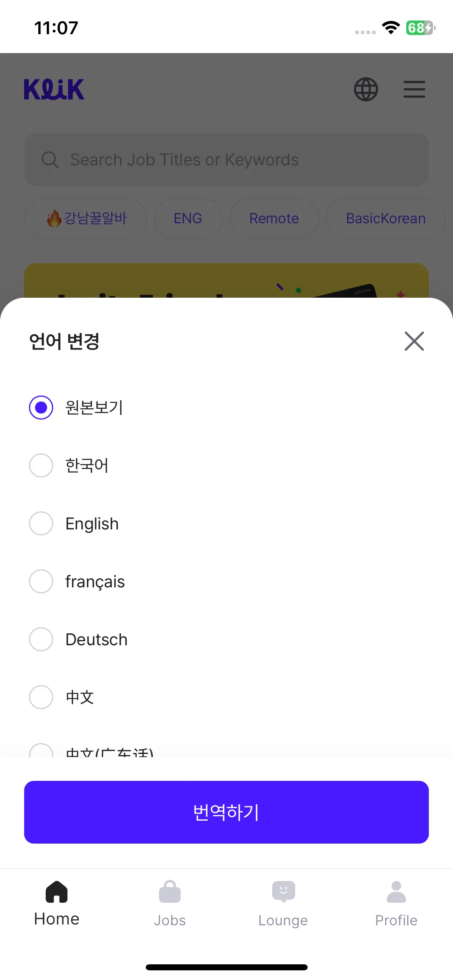Viewport: 453px width, 980px height.
Task: Close the language change sheet
Action: 414,341
